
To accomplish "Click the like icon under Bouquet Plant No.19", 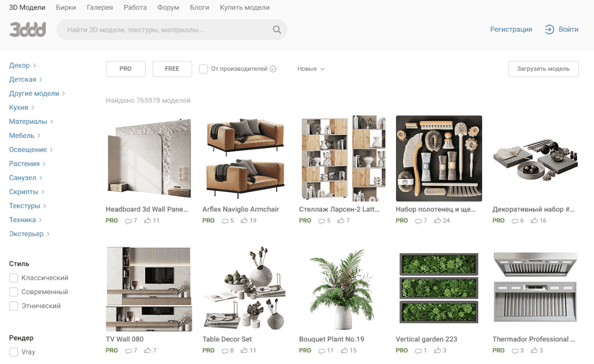I will tap(344, 350).
